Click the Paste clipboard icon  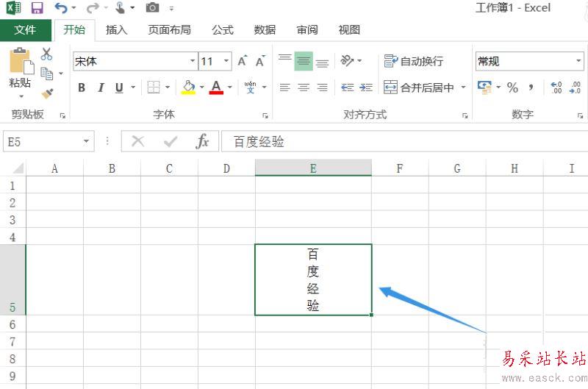pyautogui.click(x=21, y=61)
